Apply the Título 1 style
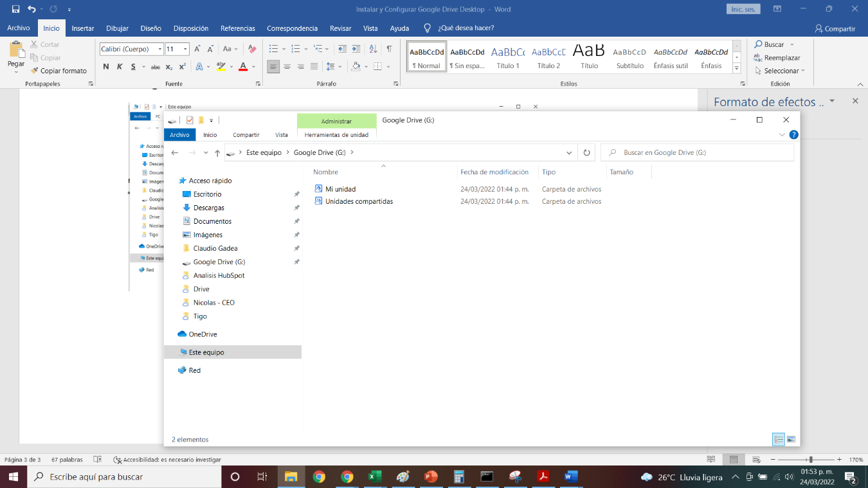This screenshot has width=868, height=488. pyautogui.click(x=508, y=57)
